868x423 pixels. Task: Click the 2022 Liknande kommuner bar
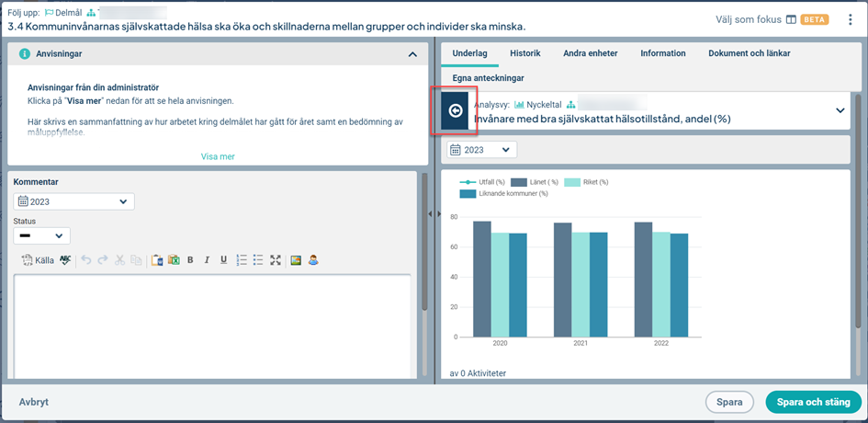click(x=679, y=285)
